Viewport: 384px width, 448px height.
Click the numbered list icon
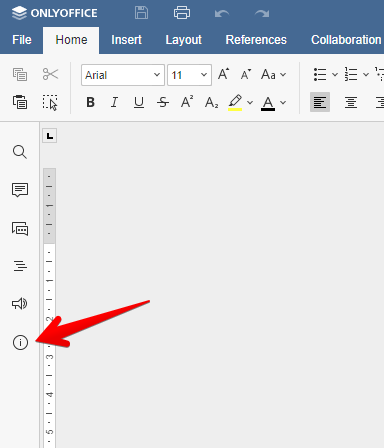point(351,74)
